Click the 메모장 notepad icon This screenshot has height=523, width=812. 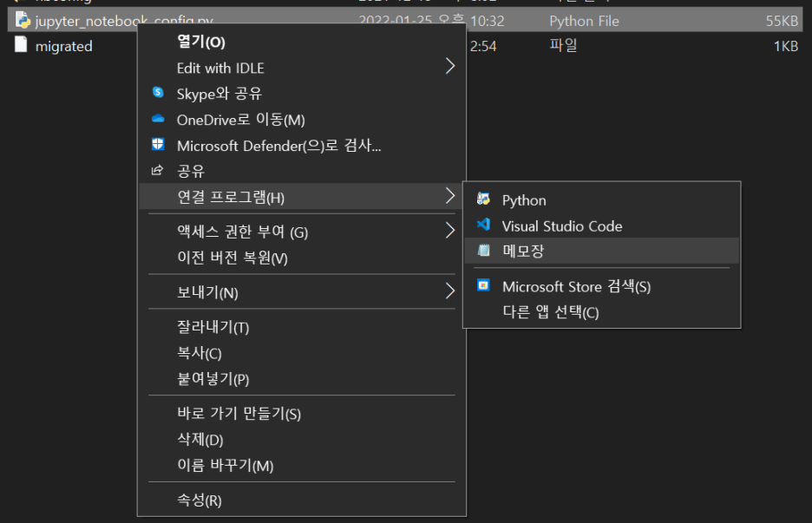click(484, 251)
